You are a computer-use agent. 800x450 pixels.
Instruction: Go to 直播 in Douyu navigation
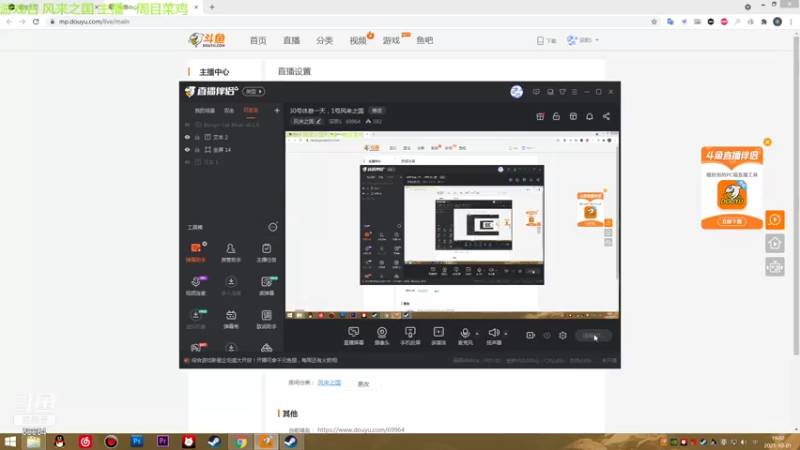click(x=291, y=40)
